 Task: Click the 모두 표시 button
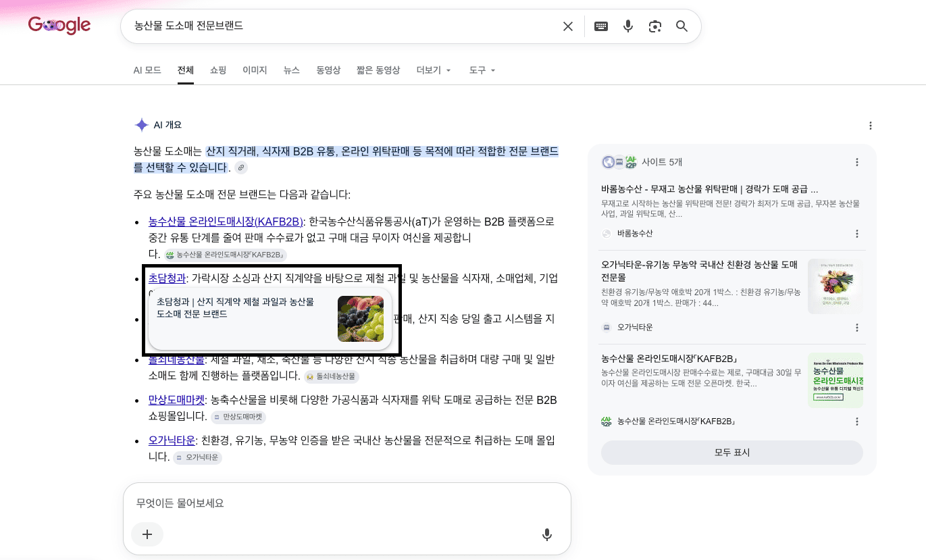pyautogui.click(x=732, y=453)
